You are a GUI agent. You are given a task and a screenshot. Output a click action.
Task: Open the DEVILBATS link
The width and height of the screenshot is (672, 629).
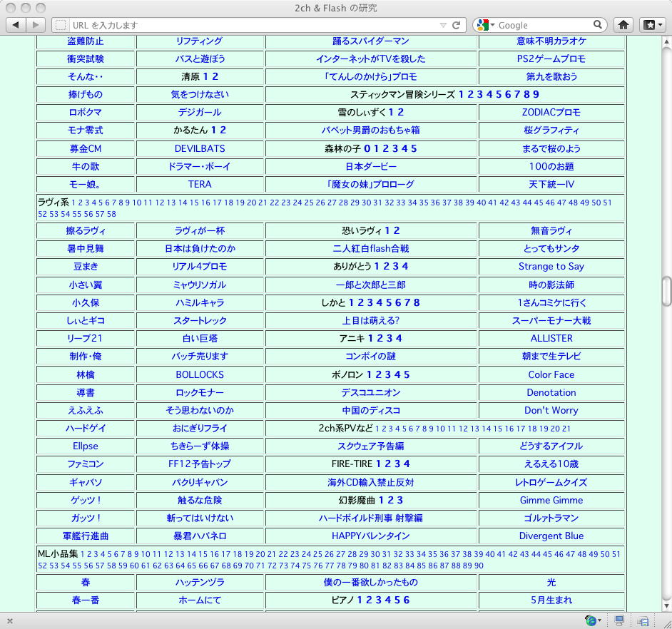click(x=200, y=148)
